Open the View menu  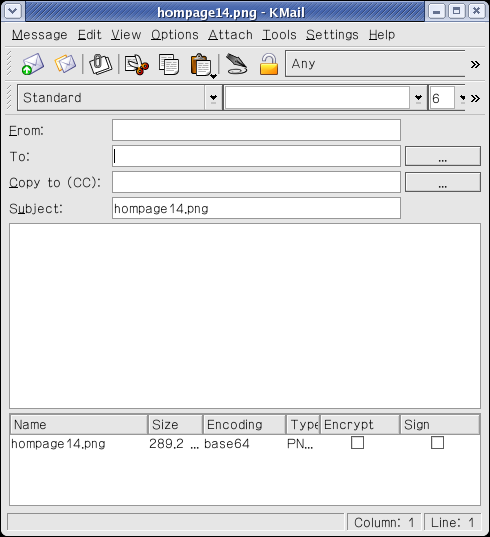[126, 35]
